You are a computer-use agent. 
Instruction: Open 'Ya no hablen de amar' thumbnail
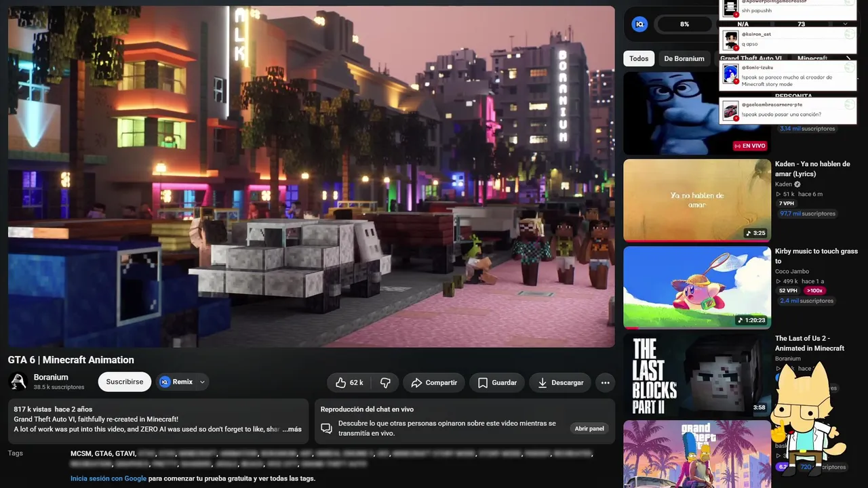coord(697,201)
